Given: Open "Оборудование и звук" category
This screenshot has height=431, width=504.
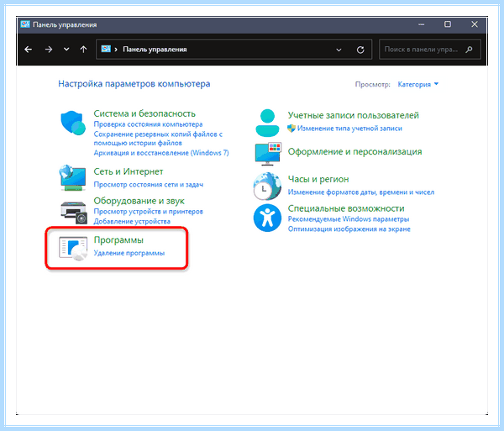Looking at the screenshot, I should click(x=139, y=201).
